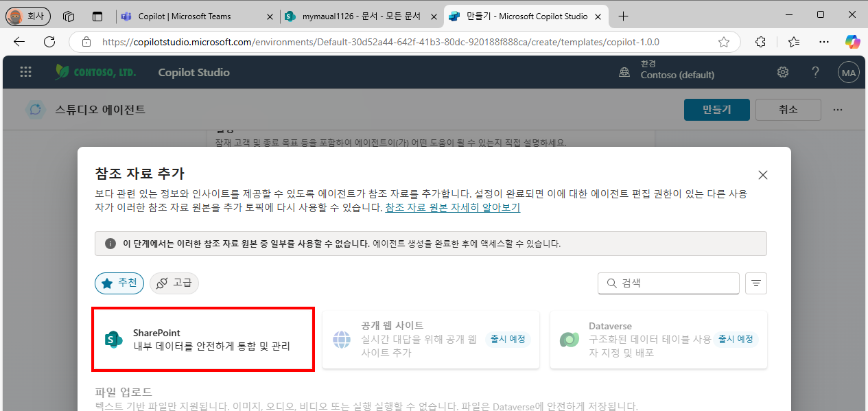Click the Dataverse card
868x411 pixels.
(659, 340)
